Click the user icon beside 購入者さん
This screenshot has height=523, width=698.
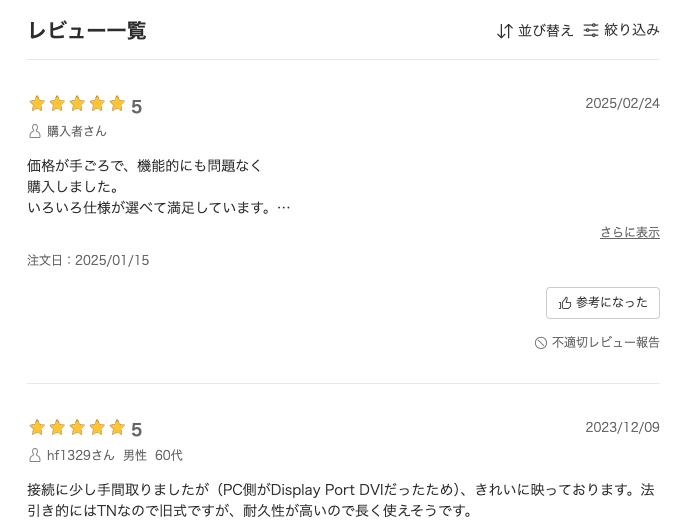point(35,131)
